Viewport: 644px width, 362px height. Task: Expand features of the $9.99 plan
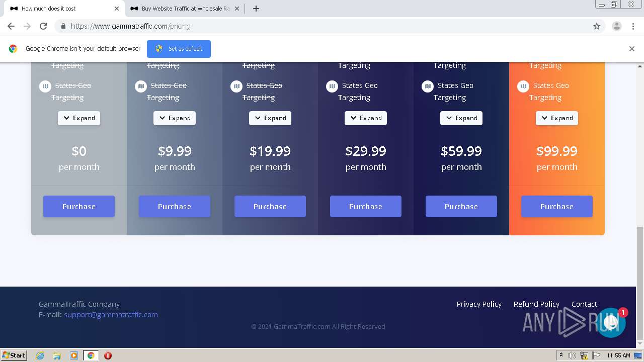(175, 118)
